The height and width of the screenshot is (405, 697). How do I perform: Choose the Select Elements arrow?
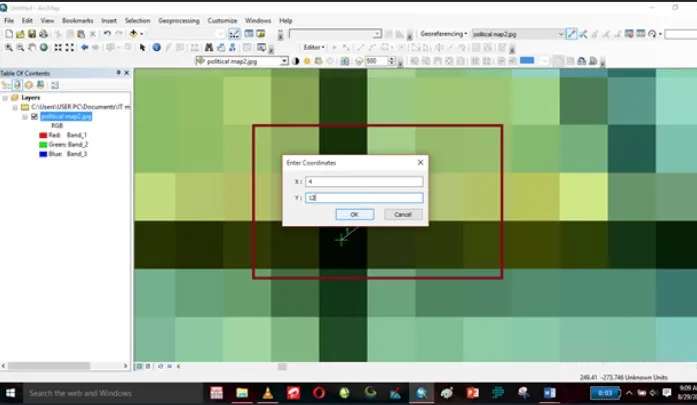pos(142,48)
